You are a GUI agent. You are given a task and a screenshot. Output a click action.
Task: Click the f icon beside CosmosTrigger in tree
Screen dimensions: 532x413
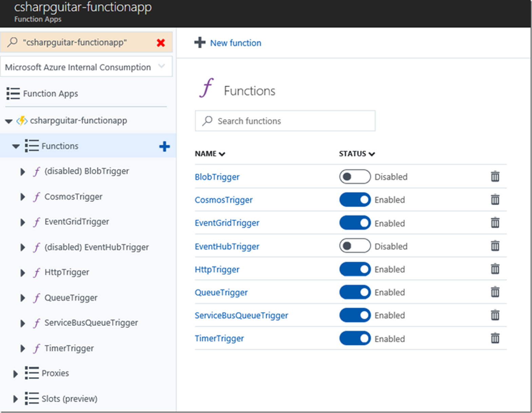[37, 197]
